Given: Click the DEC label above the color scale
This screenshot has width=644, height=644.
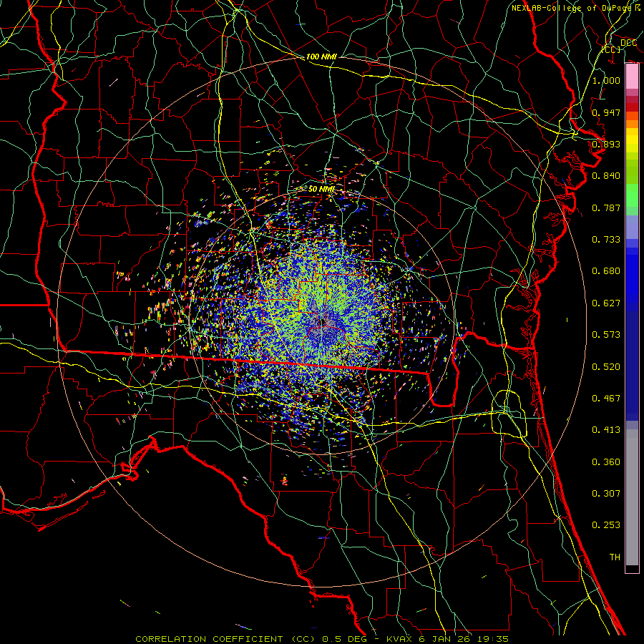Looking at the screenshot, I should [x=628, y=43].
